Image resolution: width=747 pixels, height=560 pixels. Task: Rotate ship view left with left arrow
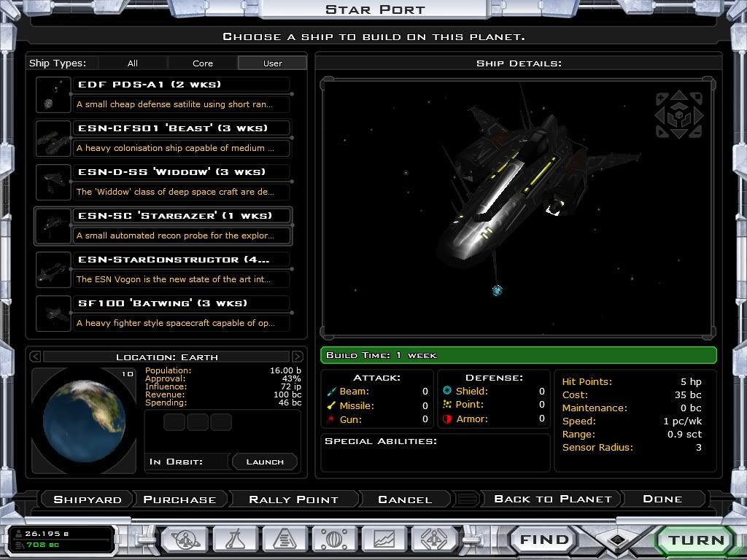[x=660, y=114]
